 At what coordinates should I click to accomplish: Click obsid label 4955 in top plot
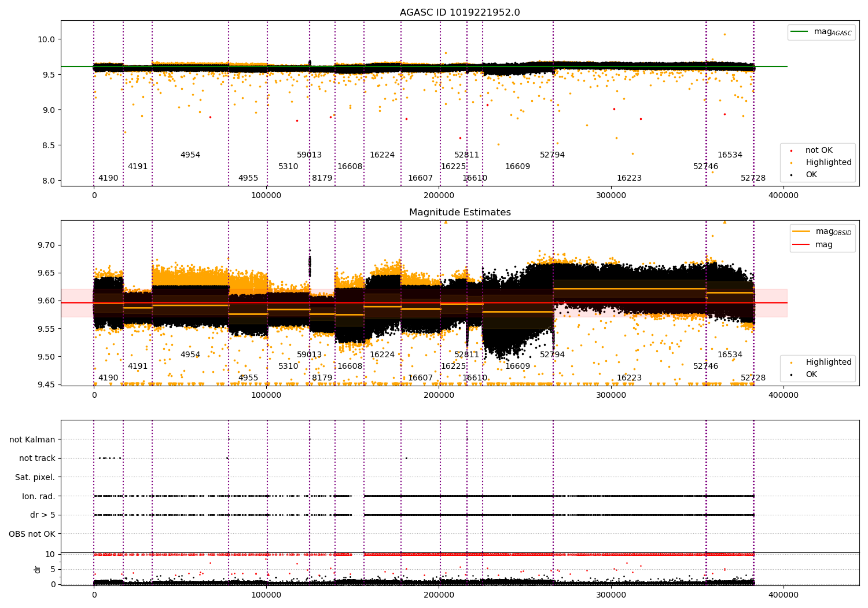[x=248, y=178]
